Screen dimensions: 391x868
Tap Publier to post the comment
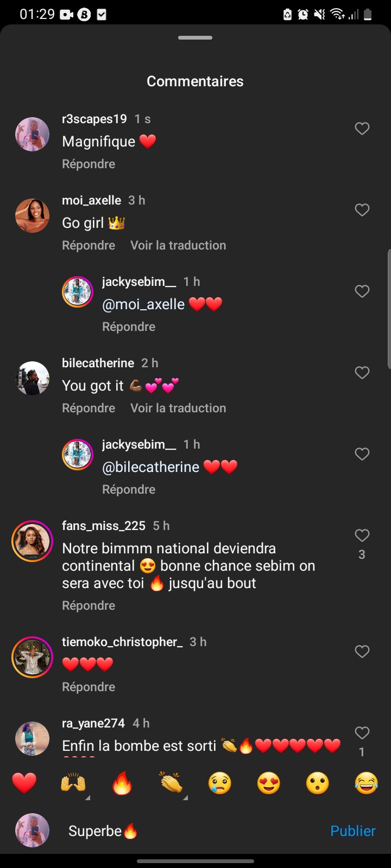(x=353, y=831)
